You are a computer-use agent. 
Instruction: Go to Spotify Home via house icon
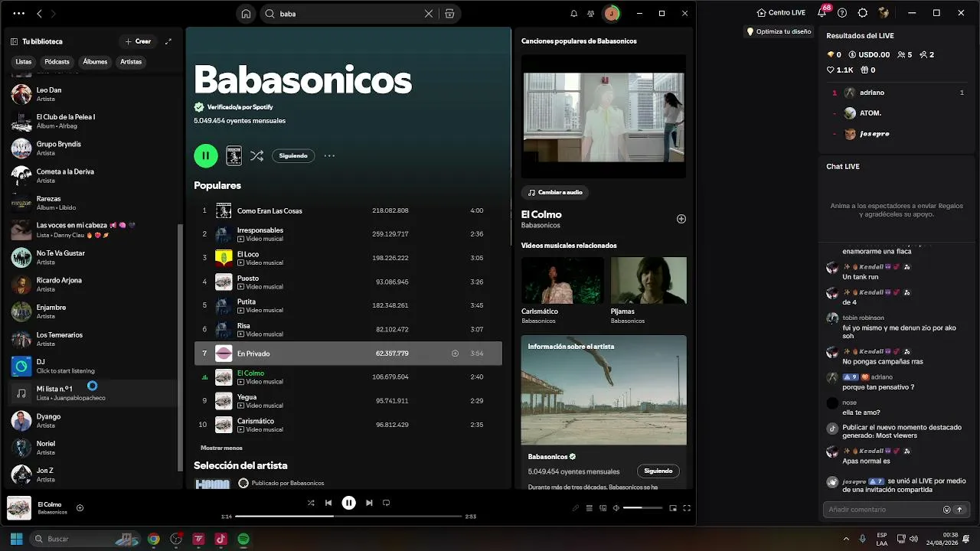click(x=246, y=13)
